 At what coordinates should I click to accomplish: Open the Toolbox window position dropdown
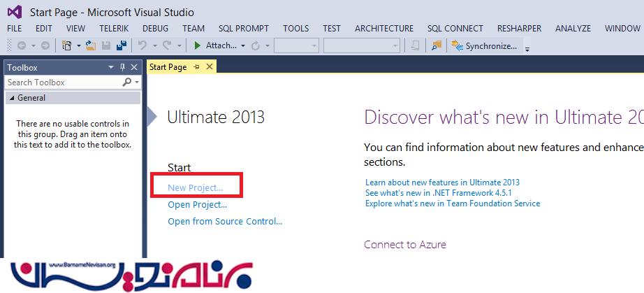pos(110,67)
